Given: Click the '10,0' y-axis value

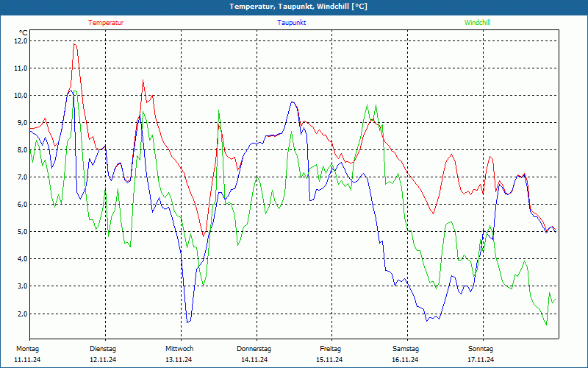Looking at the screenshot, I should (21, 96).
